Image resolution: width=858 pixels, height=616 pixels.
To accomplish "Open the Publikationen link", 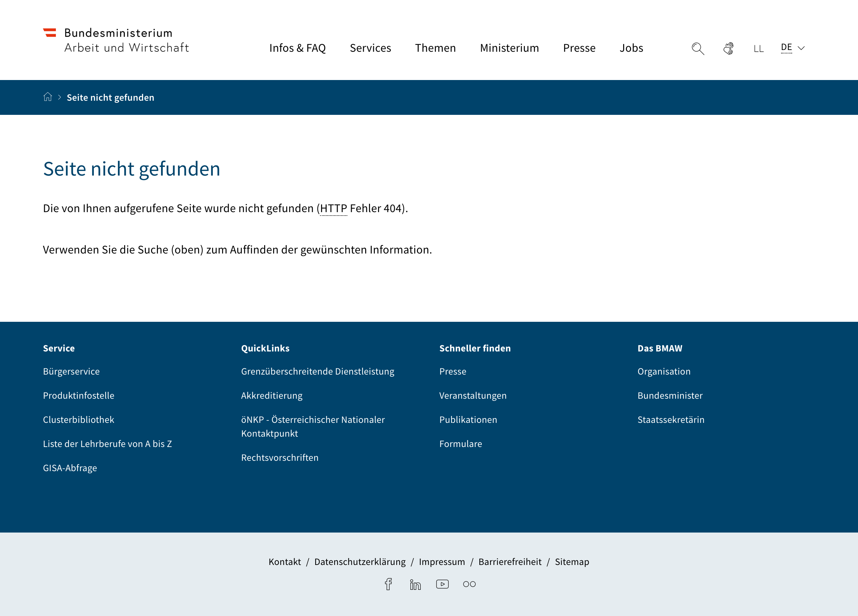I will click(x=468, y=420).
